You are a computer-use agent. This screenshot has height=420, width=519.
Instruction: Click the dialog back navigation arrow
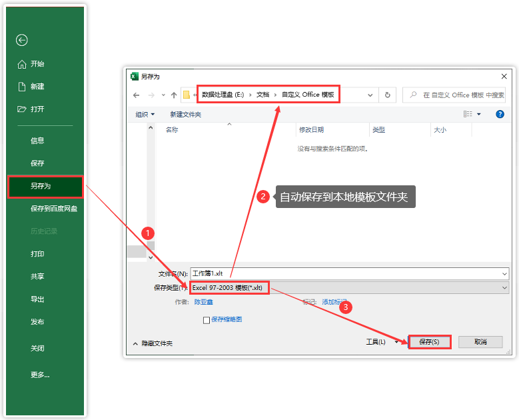[136, 95]
